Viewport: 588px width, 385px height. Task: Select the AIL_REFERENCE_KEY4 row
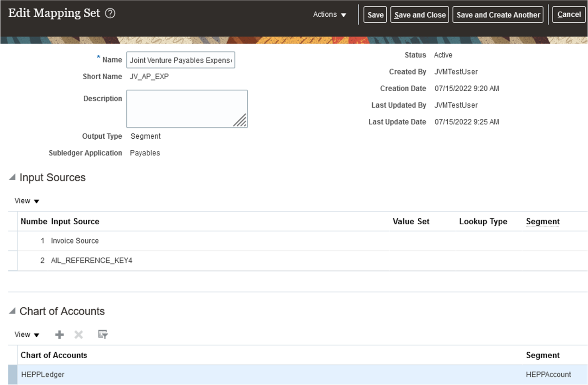click(297, 260)
